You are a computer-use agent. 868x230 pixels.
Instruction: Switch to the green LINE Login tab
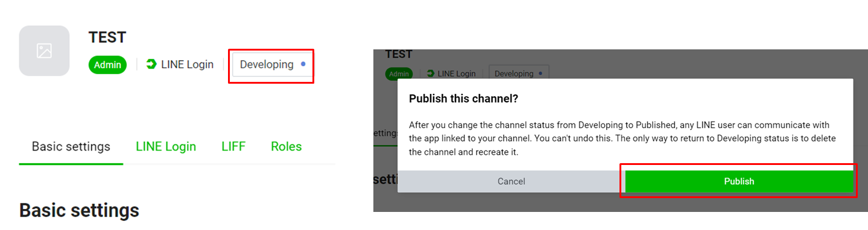click(166, 146)
